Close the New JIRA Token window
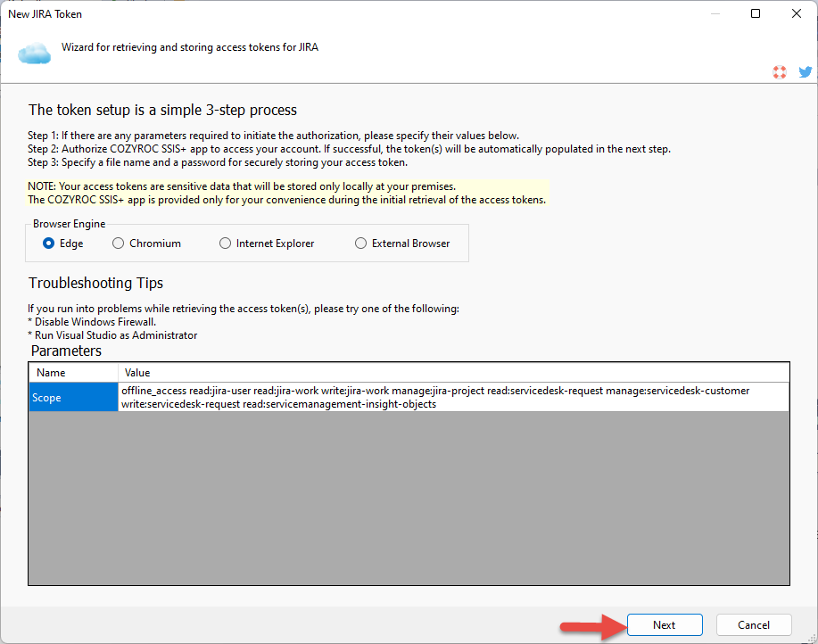This screenshot has height=644, width=818. pos(796,13)
